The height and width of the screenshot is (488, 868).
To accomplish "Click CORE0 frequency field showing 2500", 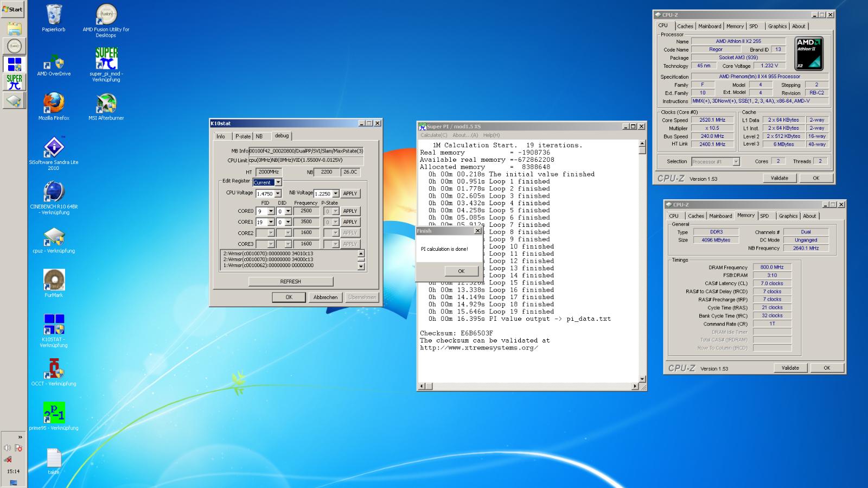I will tap(307, 211).
